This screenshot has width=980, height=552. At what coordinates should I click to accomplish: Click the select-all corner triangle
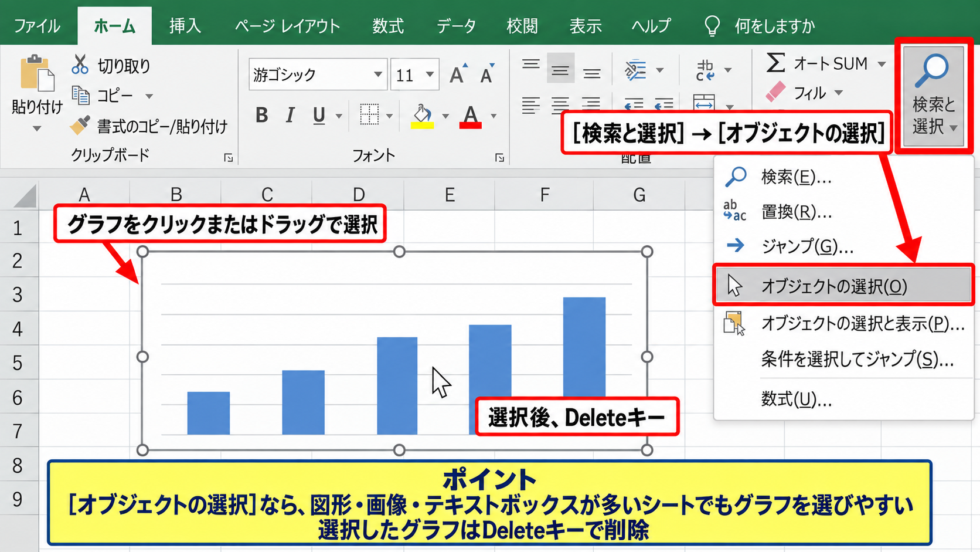[25, 196]
